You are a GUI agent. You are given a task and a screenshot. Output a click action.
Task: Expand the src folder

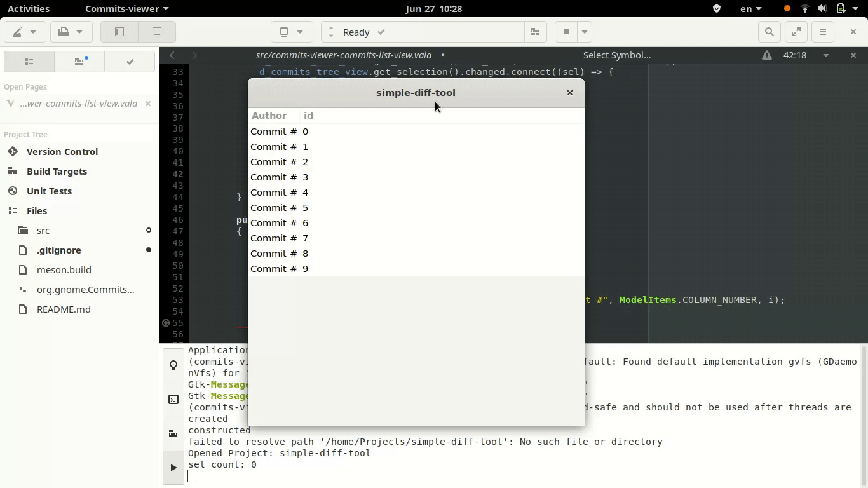tap(43, 231)
